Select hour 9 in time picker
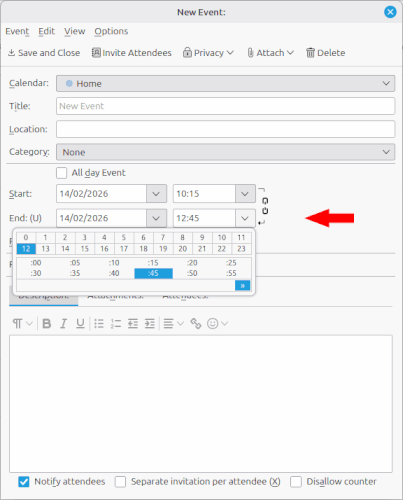403x500 pixels. [x=202, y=238]
